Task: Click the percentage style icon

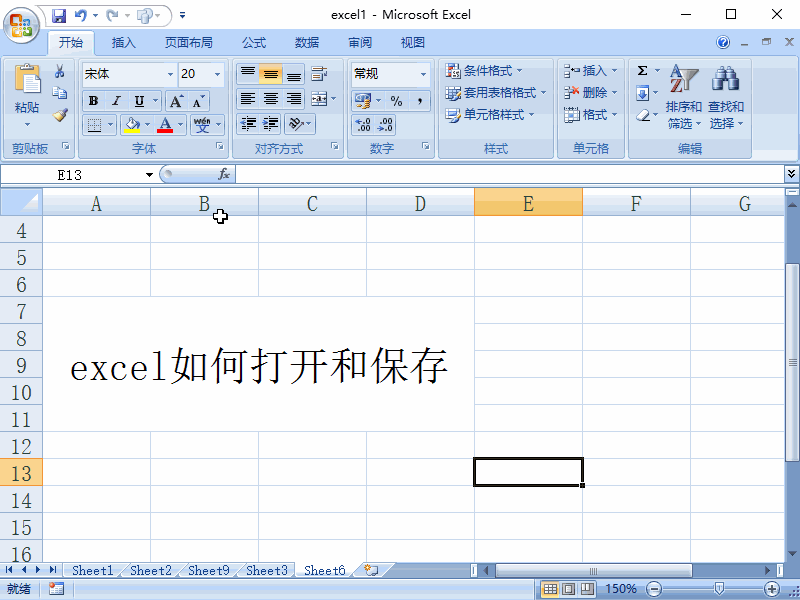Action: [x=396, y=100]
